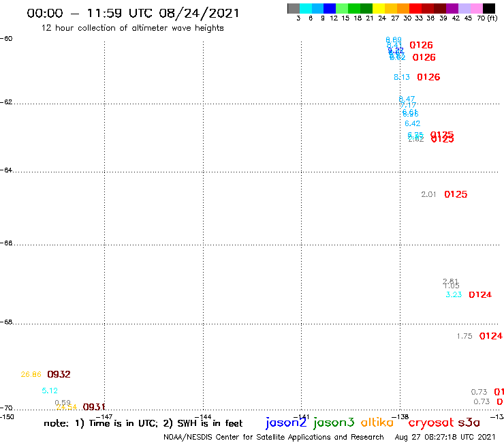The height and width of the screenshot is (443, 504).
Task: Click the pink swatch near label 70
Action: click(x=476, y=8)
